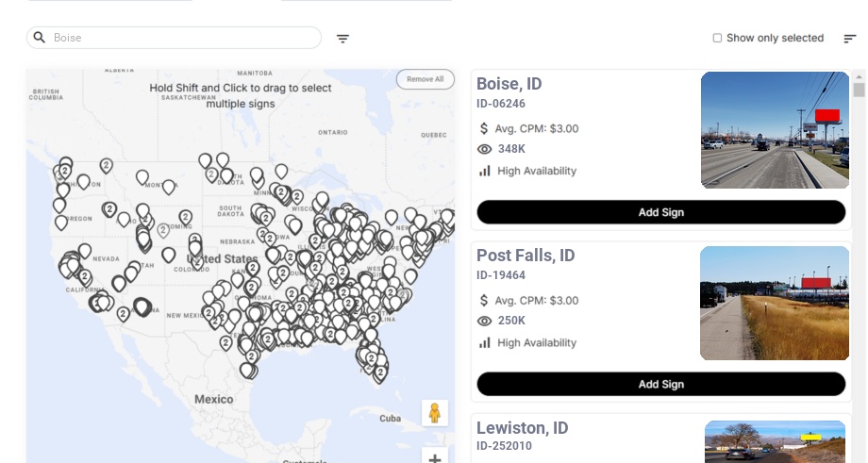Zoom in with the map plus button

click(435, 457)
